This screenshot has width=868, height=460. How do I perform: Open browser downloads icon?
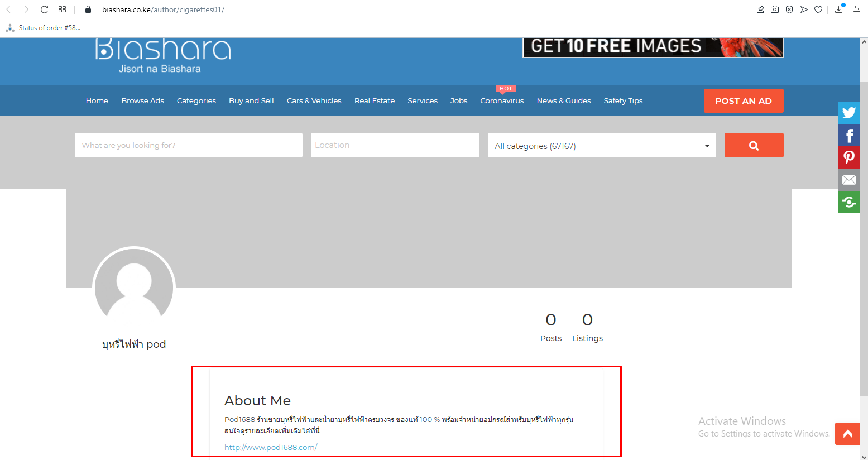click(838, 9)
